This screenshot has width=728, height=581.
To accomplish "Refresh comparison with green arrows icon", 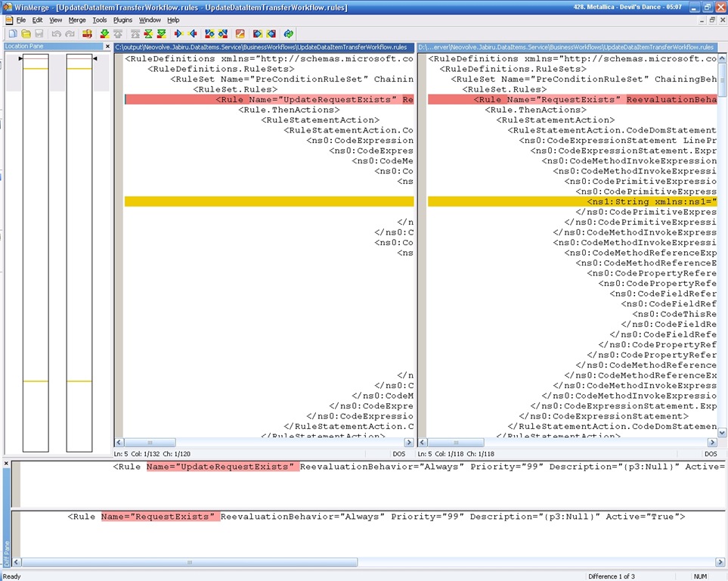I will [288, 33].
